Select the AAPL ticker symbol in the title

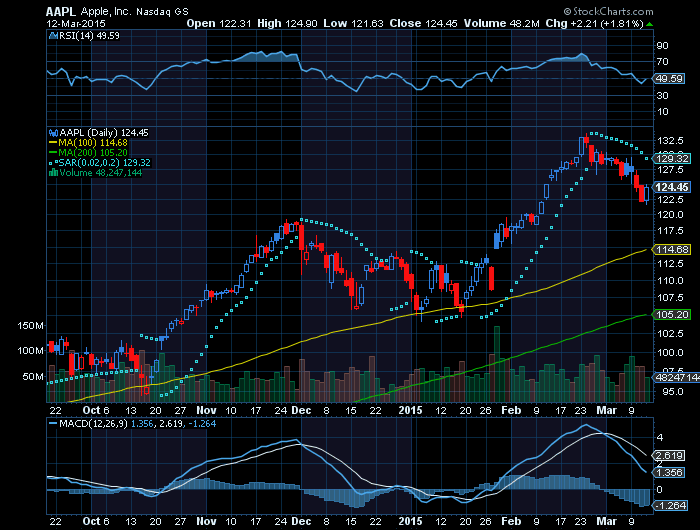(61, 12)
